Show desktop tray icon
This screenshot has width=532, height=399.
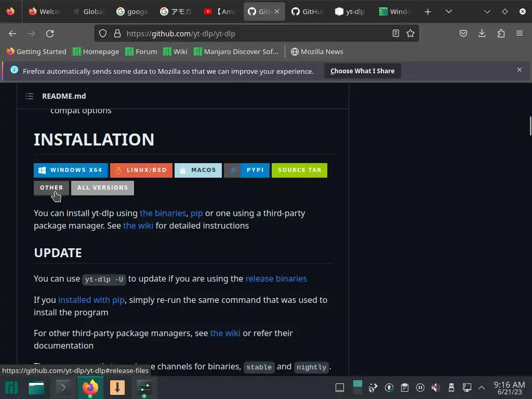(x=340, y=388)
